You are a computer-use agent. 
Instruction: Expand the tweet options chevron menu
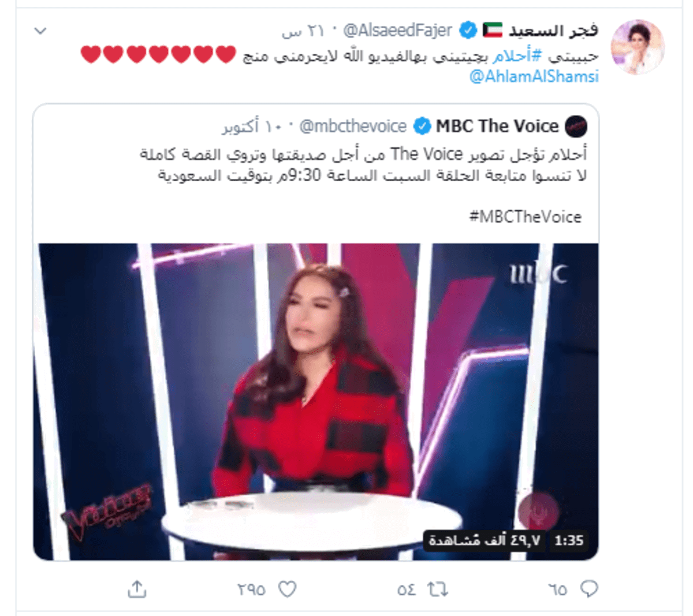[40, 31]
